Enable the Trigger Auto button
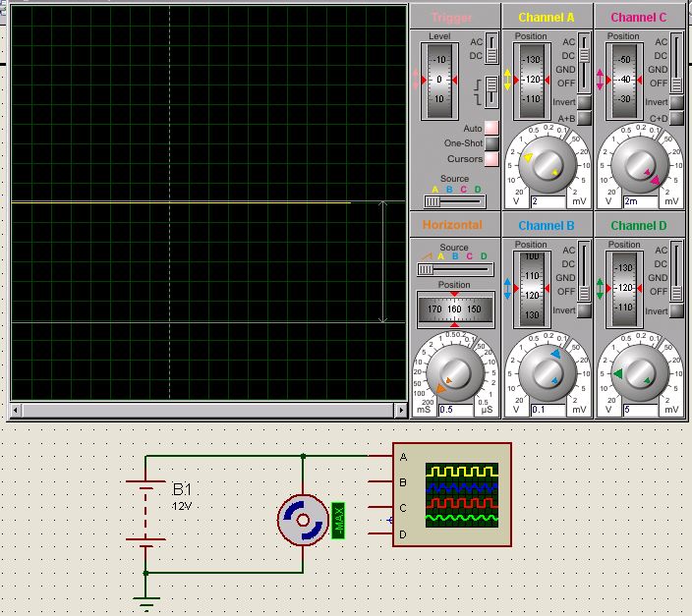This screenshot has width=692, height=616. [x=491, y=128]
